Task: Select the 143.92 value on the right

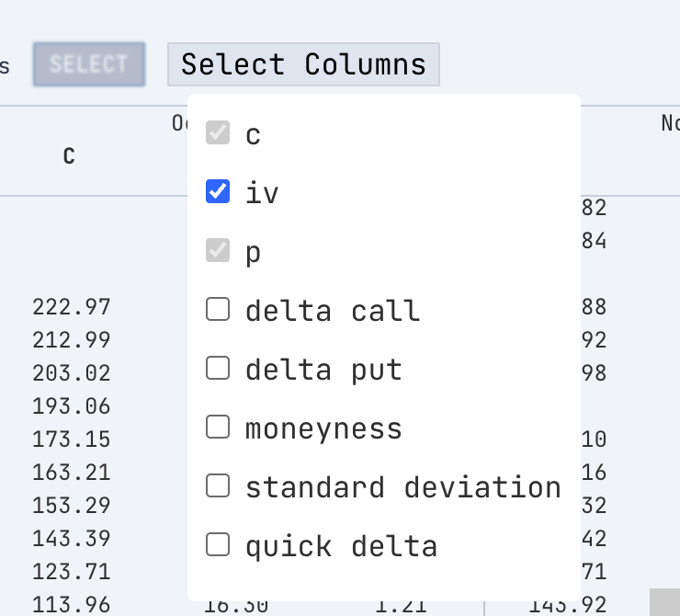Action: coord(568,604)
